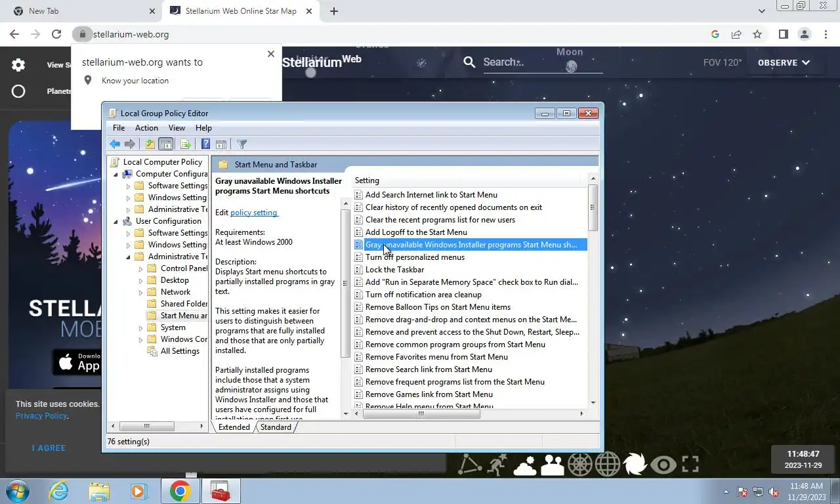This screenshot has height=504, width=840.
Task: Open the Stellarium settings gear icon
Action: [x=18, y=64]
